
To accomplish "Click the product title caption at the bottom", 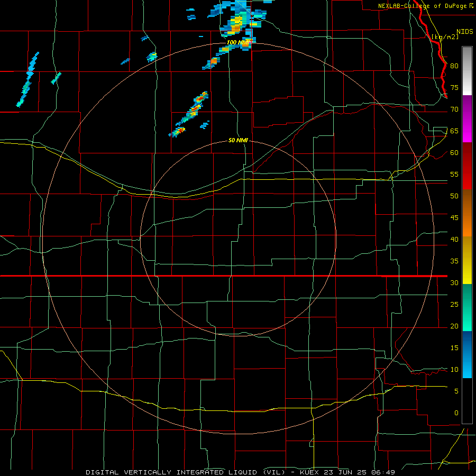I will click(x=241, y=472).
